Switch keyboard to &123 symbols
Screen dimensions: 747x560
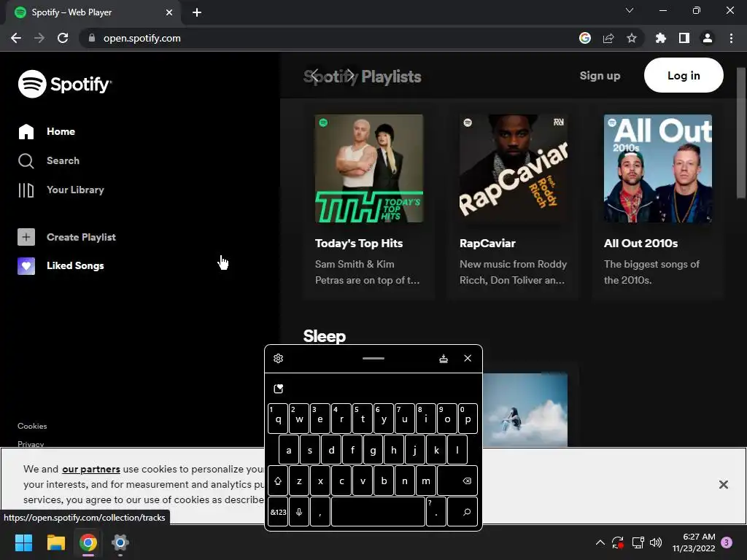click(278, 512)
